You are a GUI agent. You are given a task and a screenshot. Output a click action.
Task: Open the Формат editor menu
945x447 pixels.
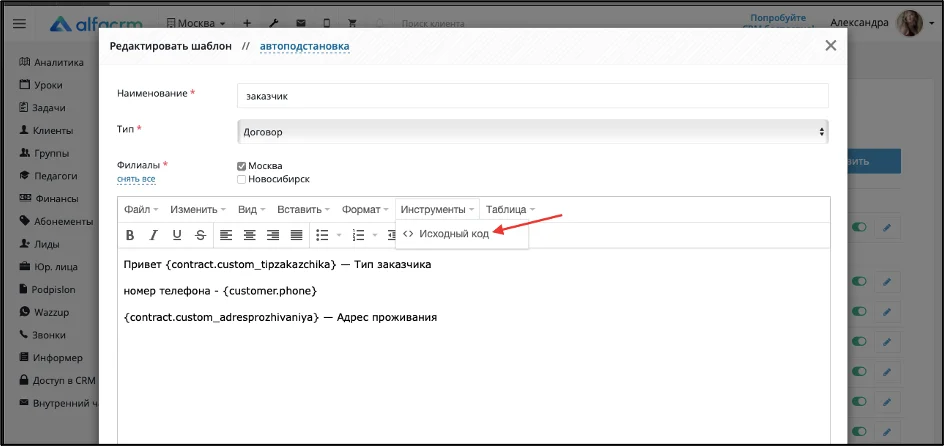[x=365, y=210]
